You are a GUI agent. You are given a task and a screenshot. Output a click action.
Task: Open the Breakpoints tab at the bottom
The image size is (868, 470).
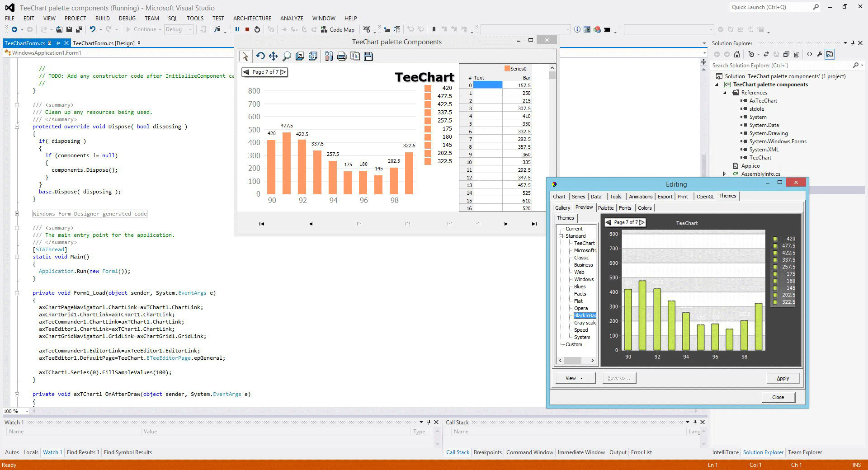pos(487,452)
